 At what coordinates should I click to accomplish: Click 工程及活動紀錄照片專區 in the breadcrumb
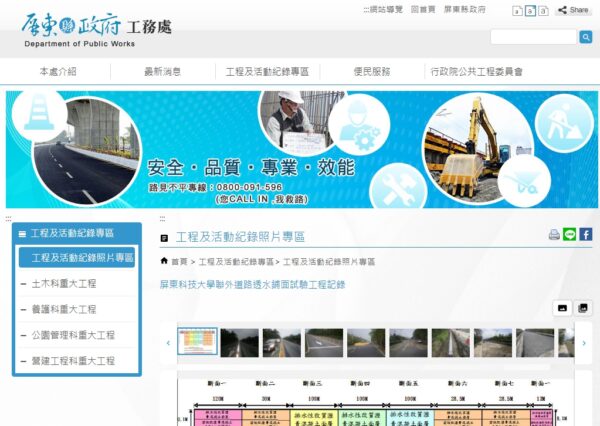tap(329, 262)
